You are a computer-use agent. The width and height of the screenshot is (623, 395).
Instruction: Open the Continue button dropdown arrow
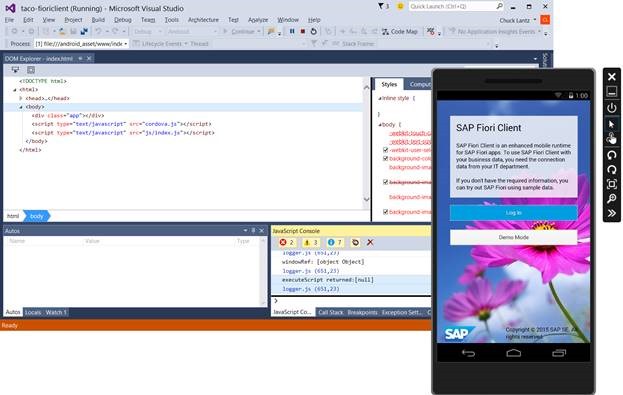point(259,31)
